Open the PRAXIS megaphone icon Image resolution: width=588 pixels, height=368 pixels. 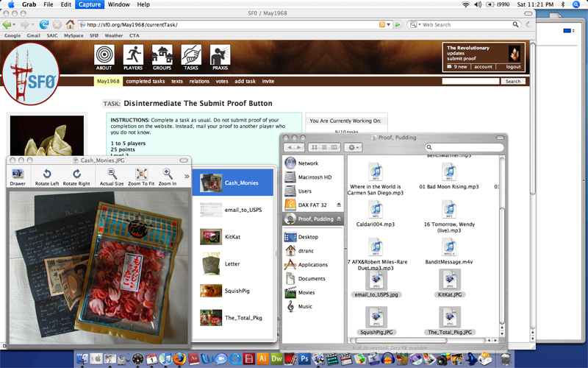[220, 54]
